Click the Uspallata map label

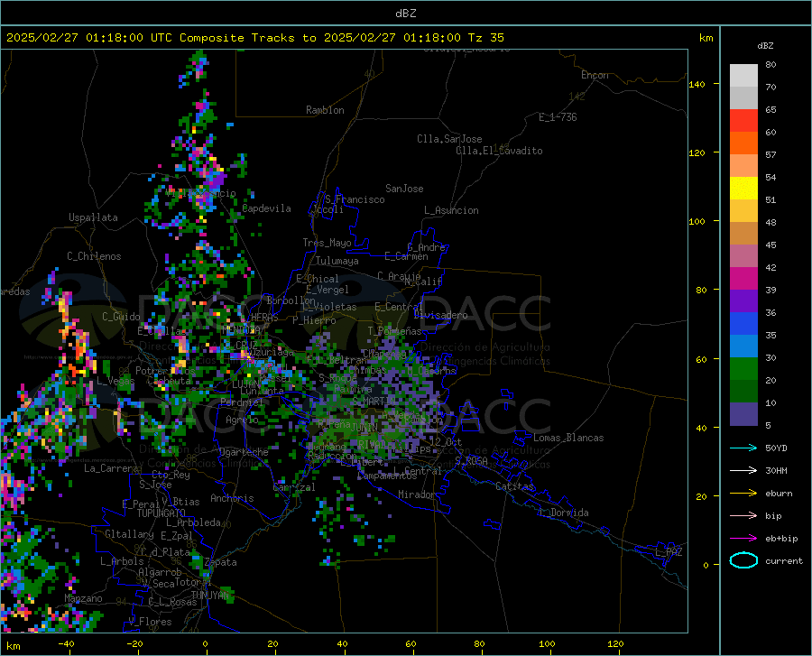pos(93,217)
